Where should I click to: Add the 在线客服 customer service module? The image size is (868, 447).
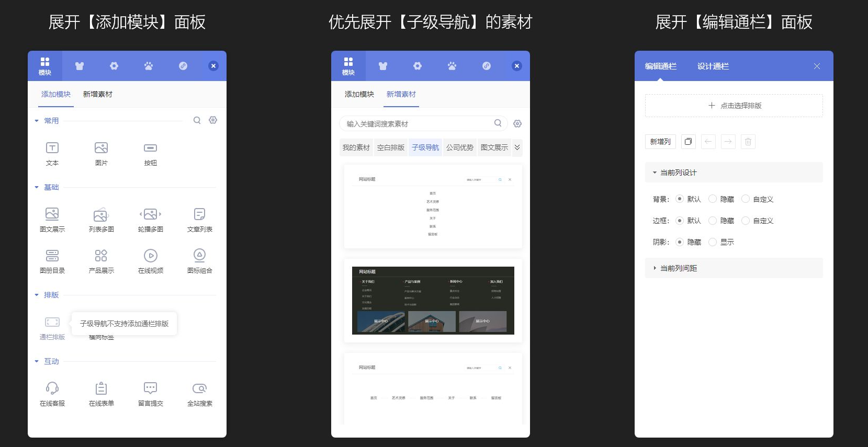coord(52,394)
